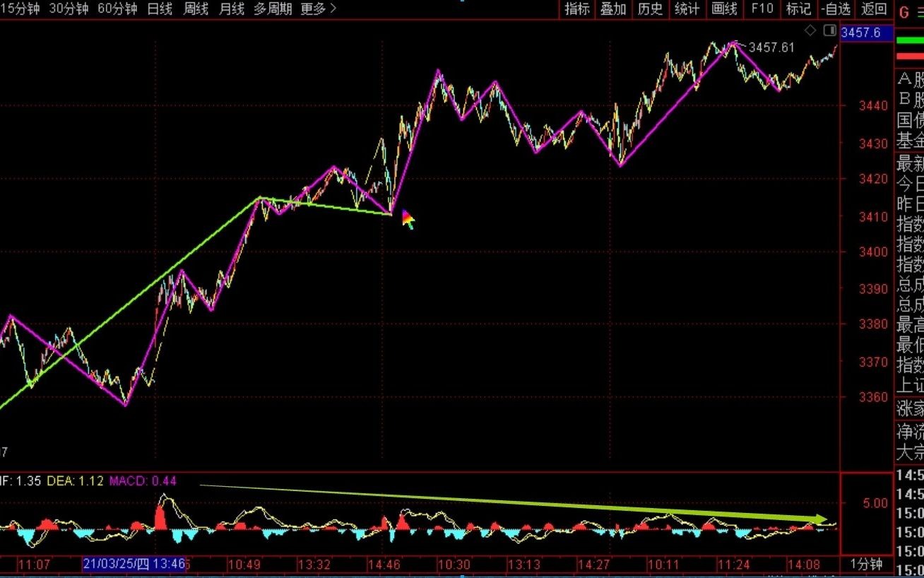The height and width of the screenshot is (578, 924).
Task: Click the 10:11 time axis label
Action: point(663,565)
